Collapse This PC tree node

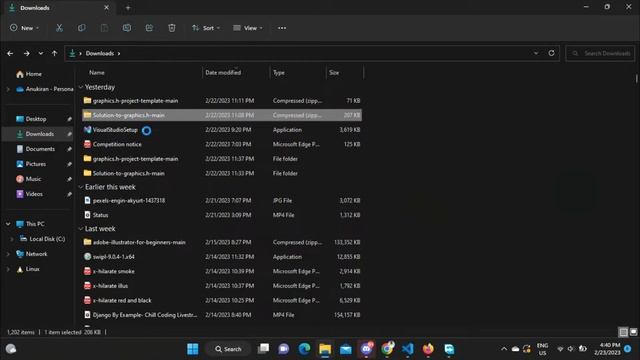tap(8, 224)
